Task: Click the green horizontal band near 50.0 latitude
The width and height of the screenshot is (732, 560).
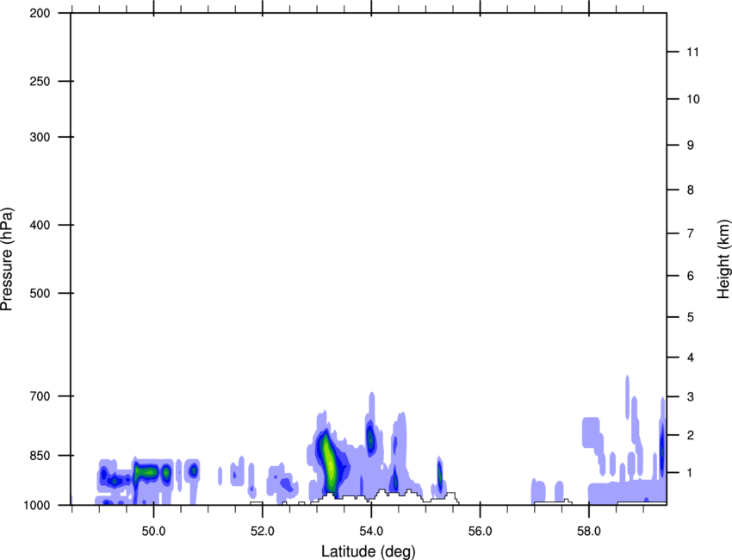Action: (147, 473)
